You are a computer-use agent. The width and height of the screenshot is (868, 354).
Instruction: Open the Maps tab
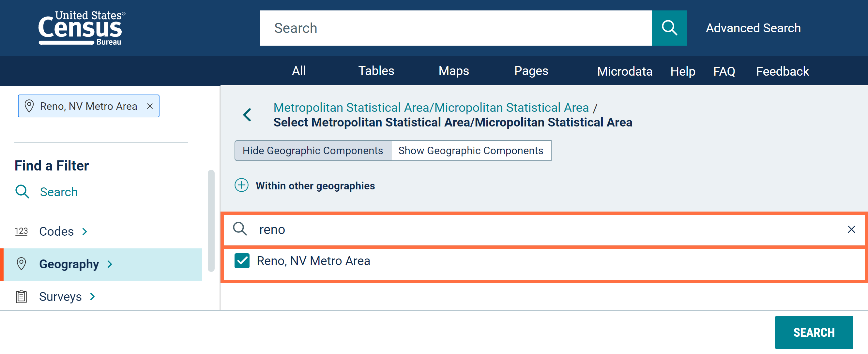coord(453,71)
